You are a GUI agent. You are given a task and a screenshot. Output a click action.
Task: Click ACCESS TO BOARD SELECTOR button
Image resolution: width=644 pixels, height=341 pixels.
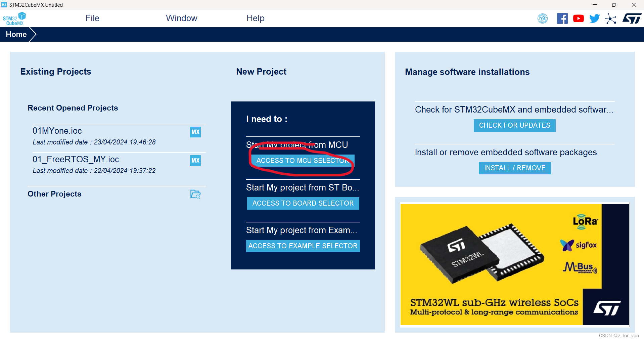click(303, 203)
